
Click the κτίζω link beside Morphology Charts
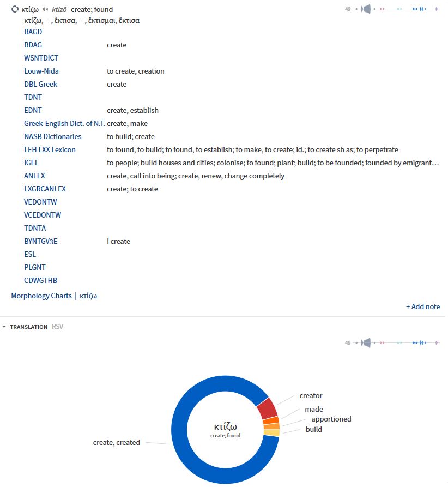(x=88, y=296)
